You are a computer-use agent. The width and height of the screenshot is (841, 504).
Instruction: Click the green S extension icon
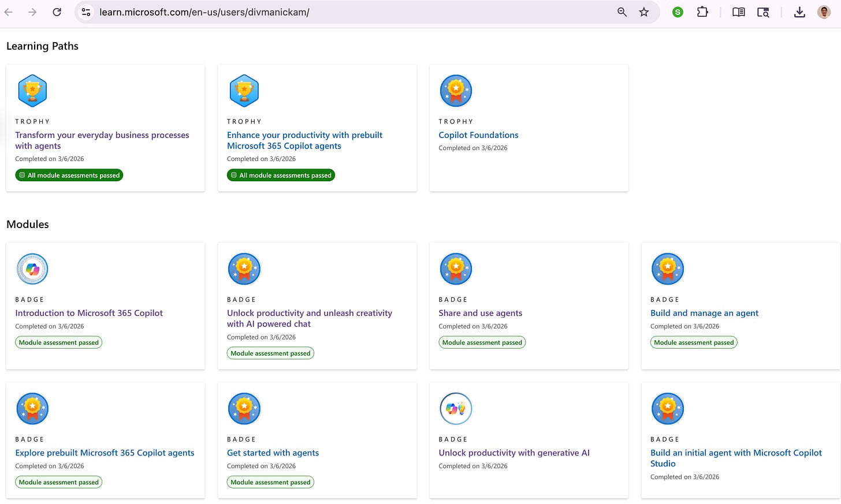point(678,12)
